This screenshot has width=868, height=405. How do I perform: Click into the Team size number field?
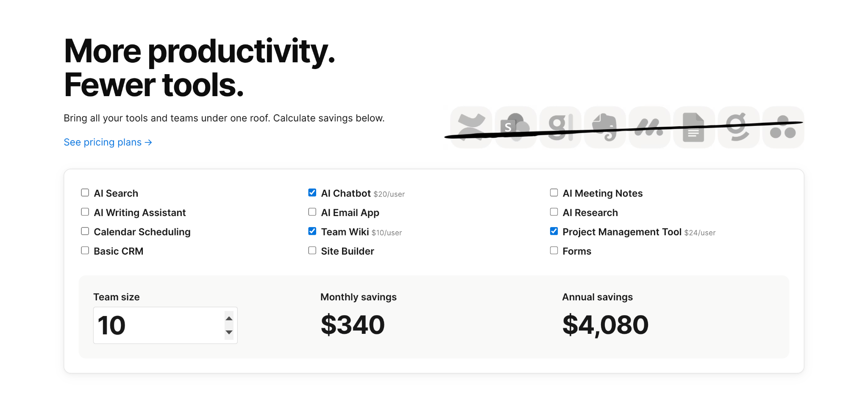tap(157, 325)
